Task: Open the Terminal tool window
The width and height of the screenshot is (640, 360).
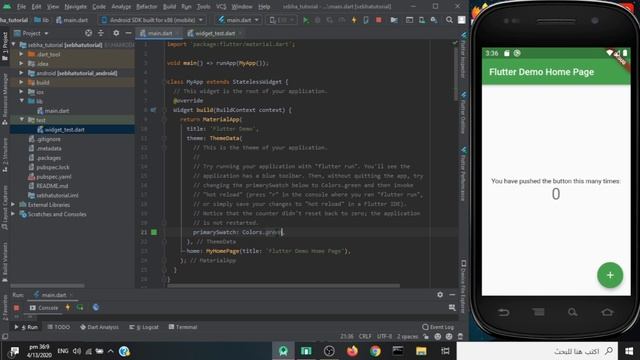Action: point(183,327)
